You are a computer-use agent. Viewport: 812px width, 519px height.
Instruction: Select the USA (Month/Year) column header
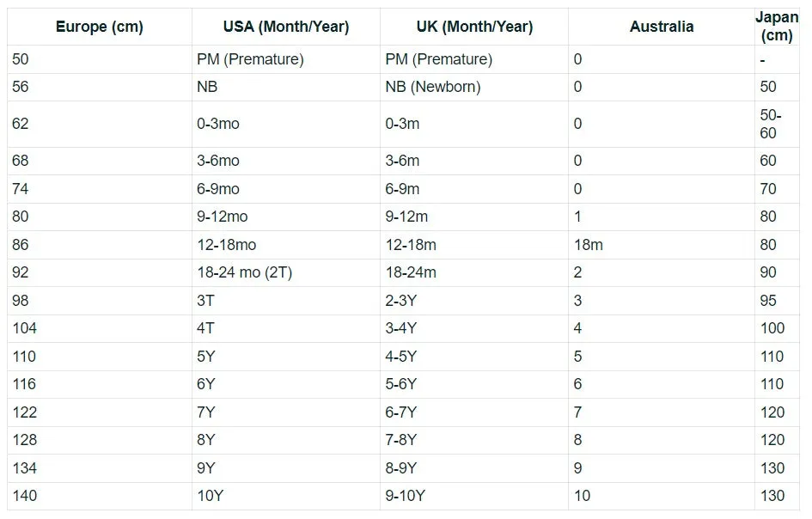click(285, 27)
